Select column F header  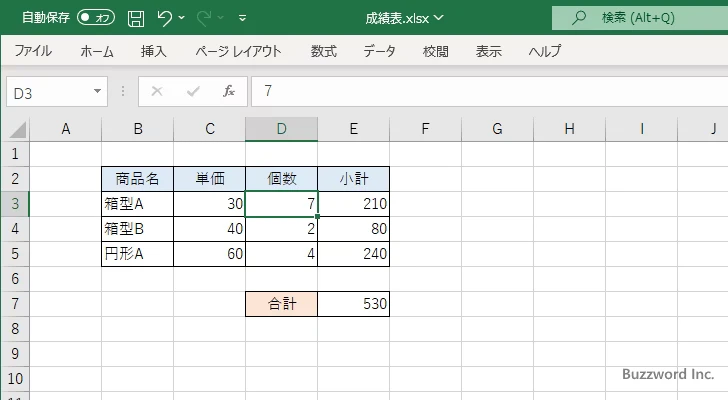point(426,129)
